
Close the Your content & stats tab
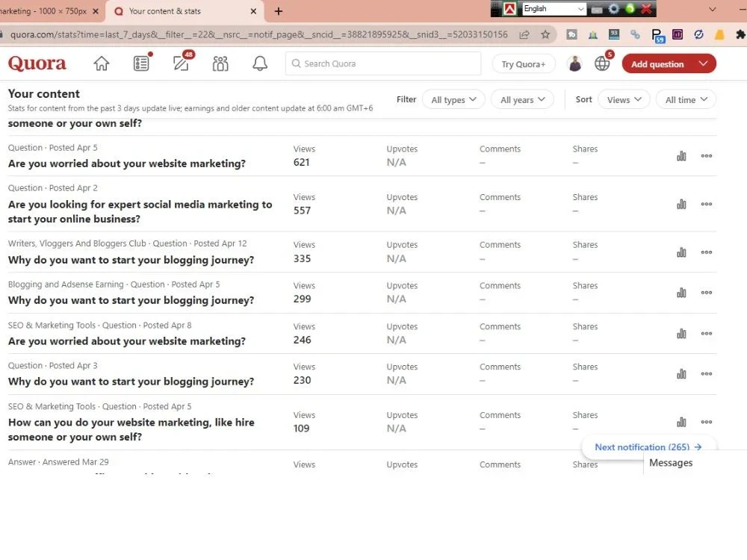coord(253,11)
